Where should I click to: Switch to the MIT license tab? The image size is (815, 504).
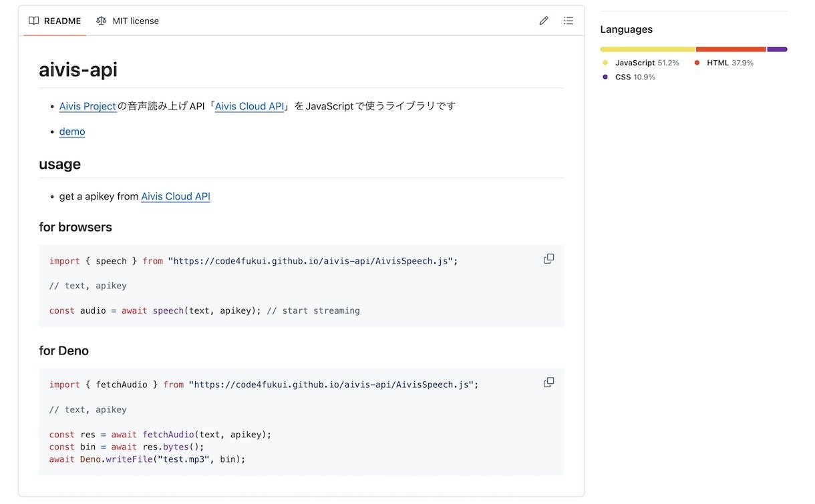(x=128, y=21)
